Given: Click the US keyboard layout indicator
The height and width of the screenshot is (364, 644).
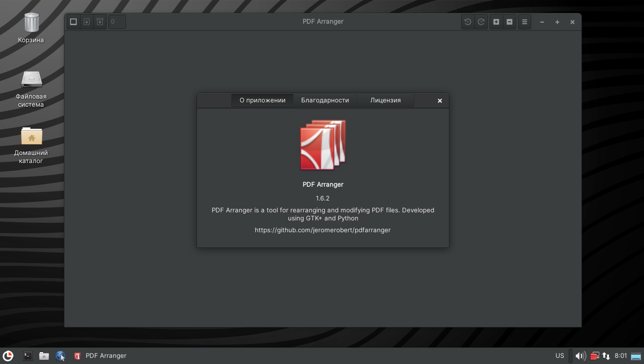Looking at the screenshot, I should (x=560, y=355).
